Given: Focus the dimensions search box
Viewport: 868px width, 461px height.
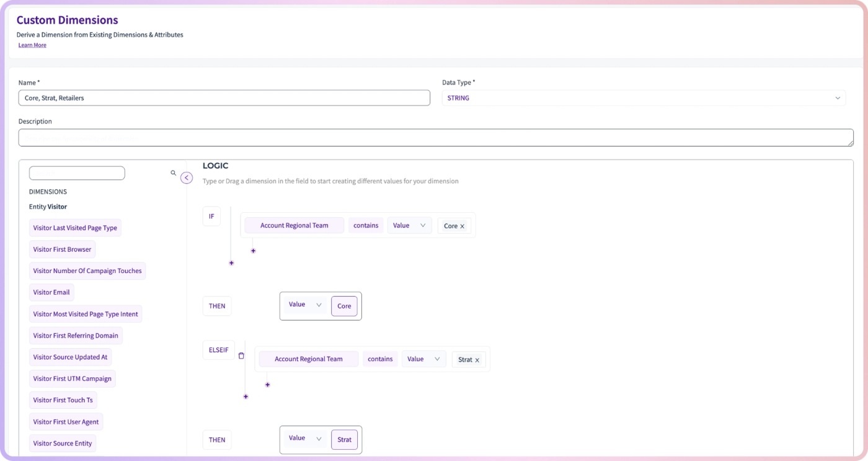Looking at the screenshot, I should coord(77,173).
